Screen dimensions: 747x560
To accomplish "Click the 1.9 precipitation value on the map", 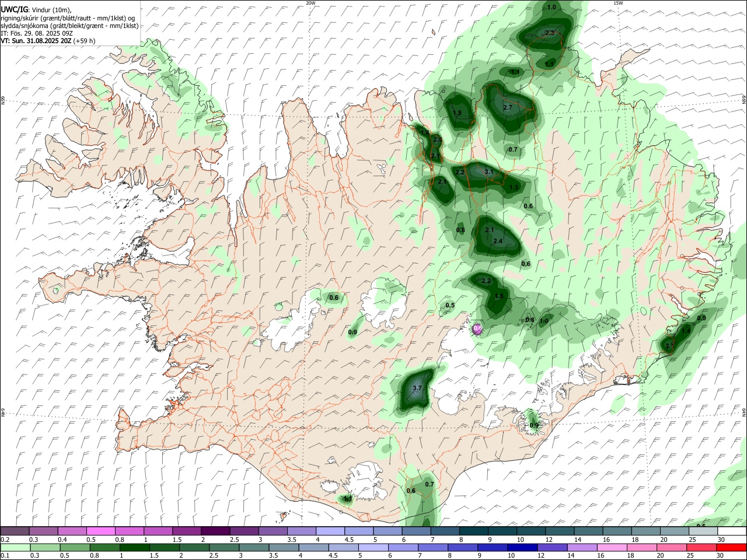I will [x=457, y=113].
